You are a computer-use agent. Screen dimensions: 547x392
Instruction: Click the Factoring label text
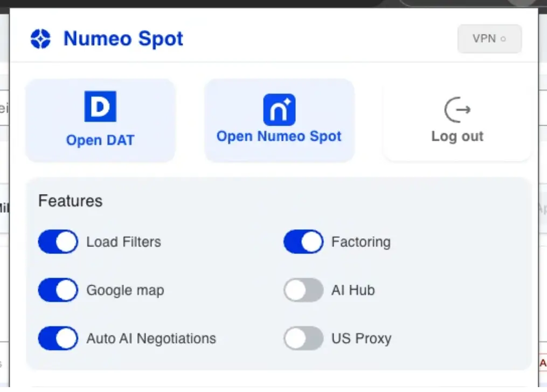361,242
